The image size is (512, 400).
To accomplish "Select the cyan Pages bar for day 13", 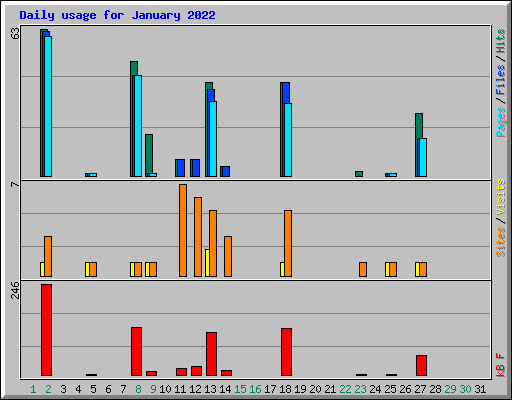I will coord(213,139).
